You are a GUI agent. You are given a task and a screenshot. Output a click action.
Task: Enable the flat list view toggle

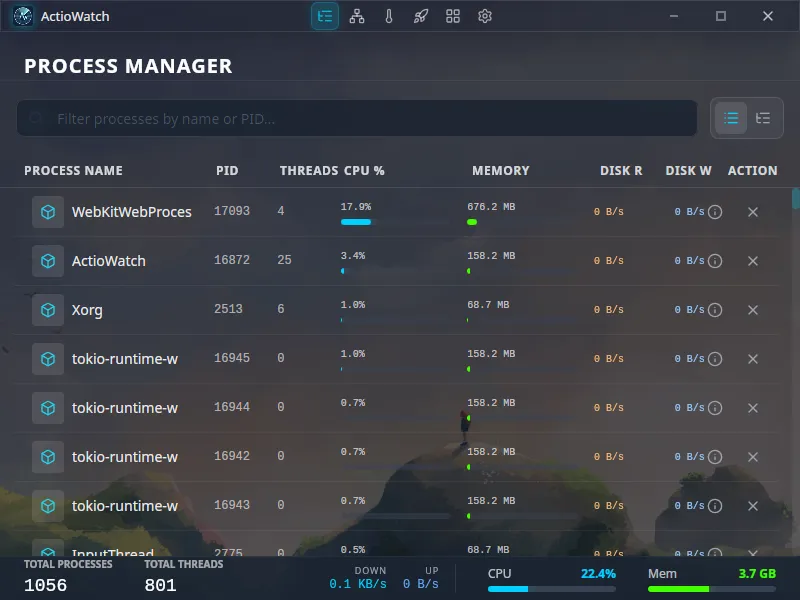[x=731, y=118]
